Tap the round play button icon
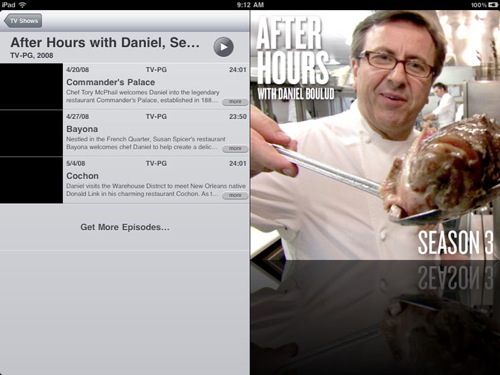 pyautogui.click(x=223, y=47)
